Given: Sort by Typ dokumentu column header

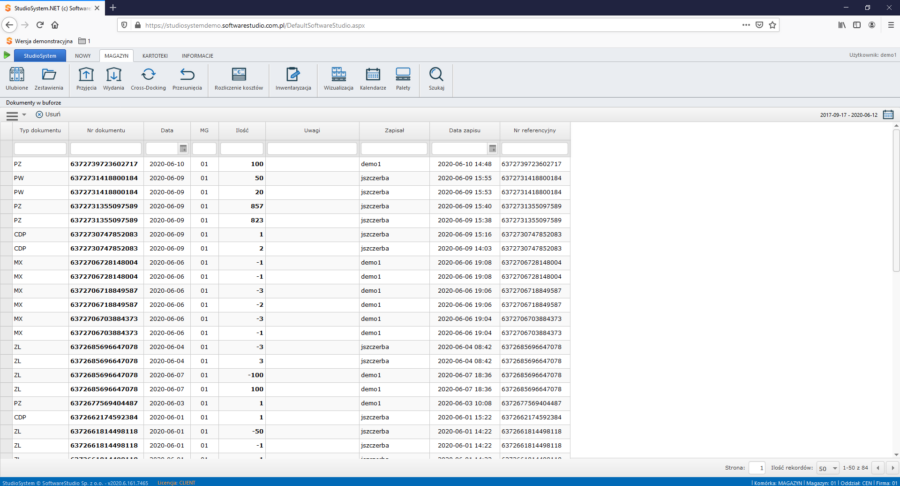Looking at the screenshot, I should [x=40, y=130].
